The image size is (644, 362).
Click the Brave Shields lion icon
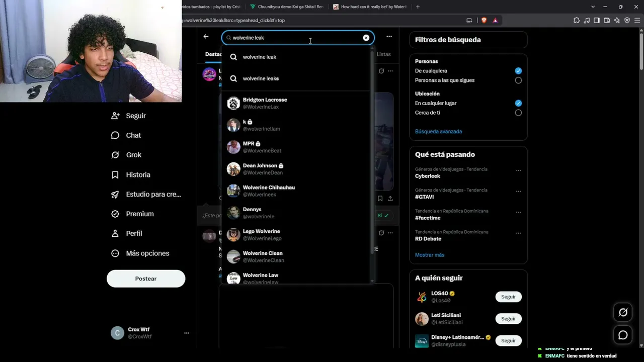pos(484,21)
